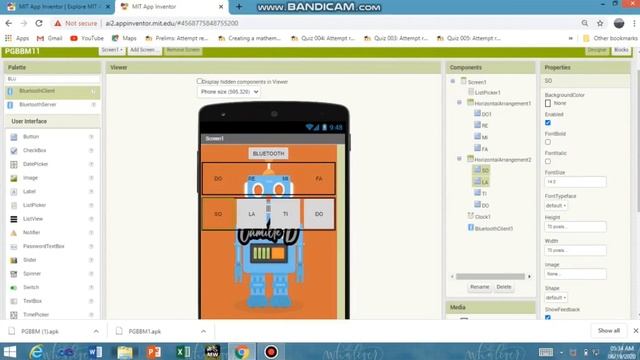Pick the Image component in palette
The height and width of the screenshot is (360, 640).
click(x=30, y=178)
